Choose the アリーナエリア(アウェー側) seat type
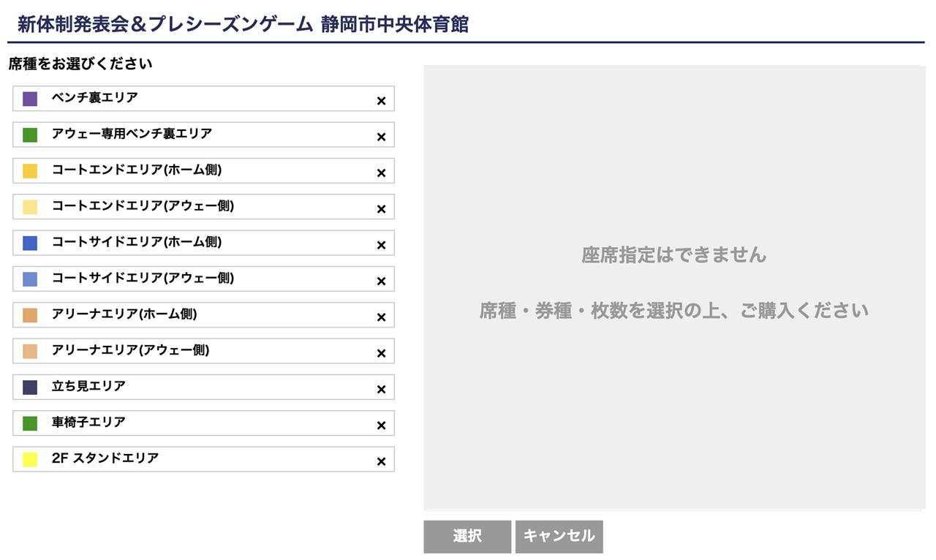Image resolution: width=936 pixels, height=560 pixels. click(203, 351)
